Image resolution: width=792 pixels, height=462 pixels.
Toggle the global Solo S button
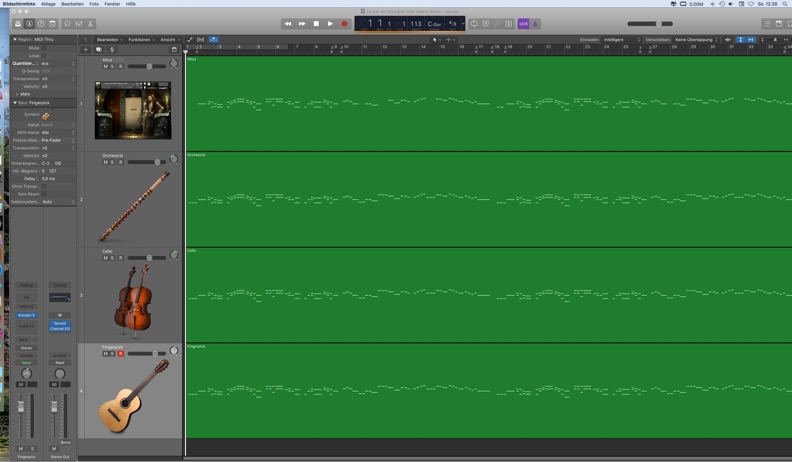(x=112, y=49)
